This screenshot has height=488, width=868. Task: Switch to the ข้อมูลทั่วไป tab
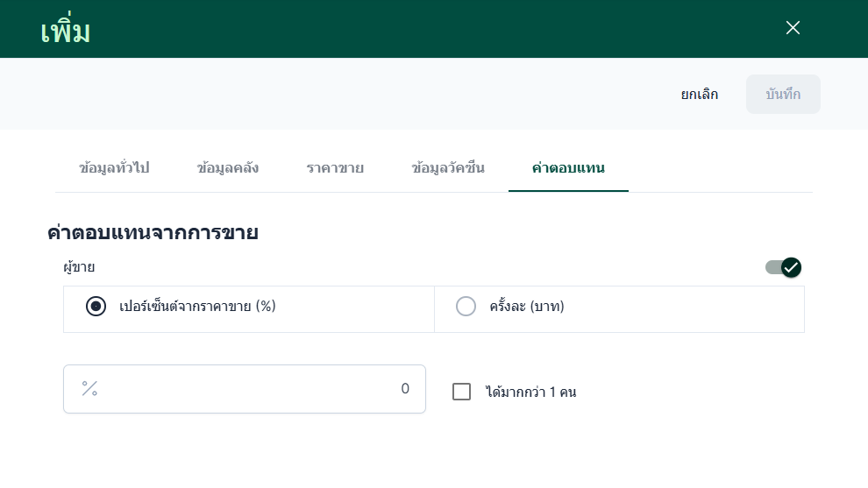[114, 167]
